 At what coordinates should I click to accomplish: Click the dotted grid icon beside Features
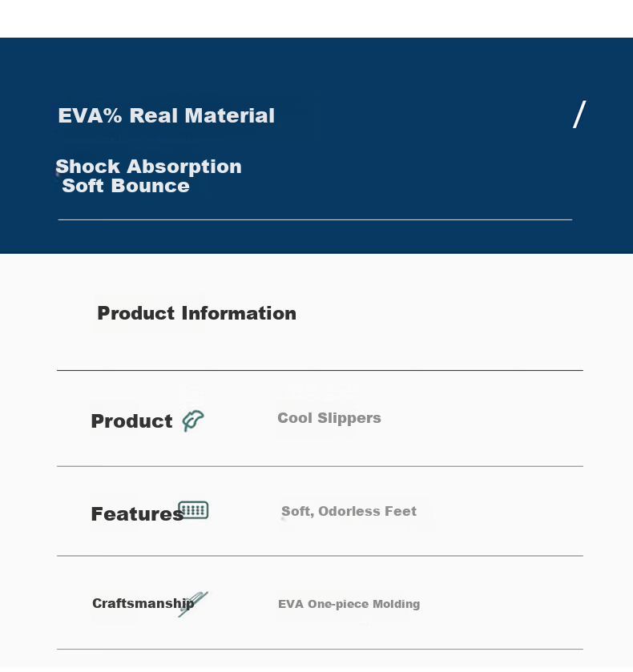(193, 510)
